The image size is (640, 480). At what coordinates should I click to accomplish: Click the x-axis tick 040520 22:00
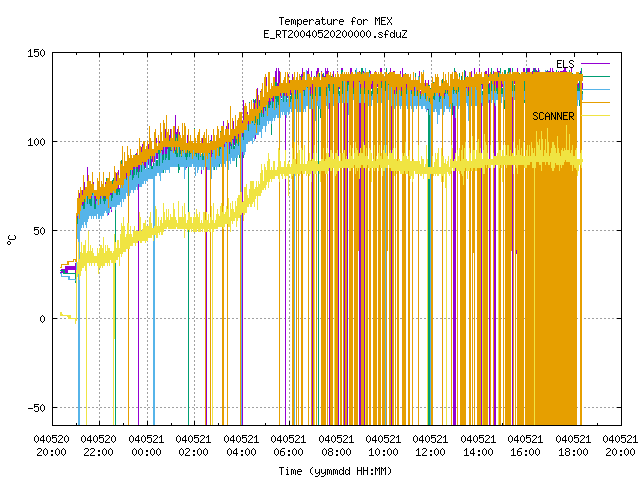pos(98,446)
